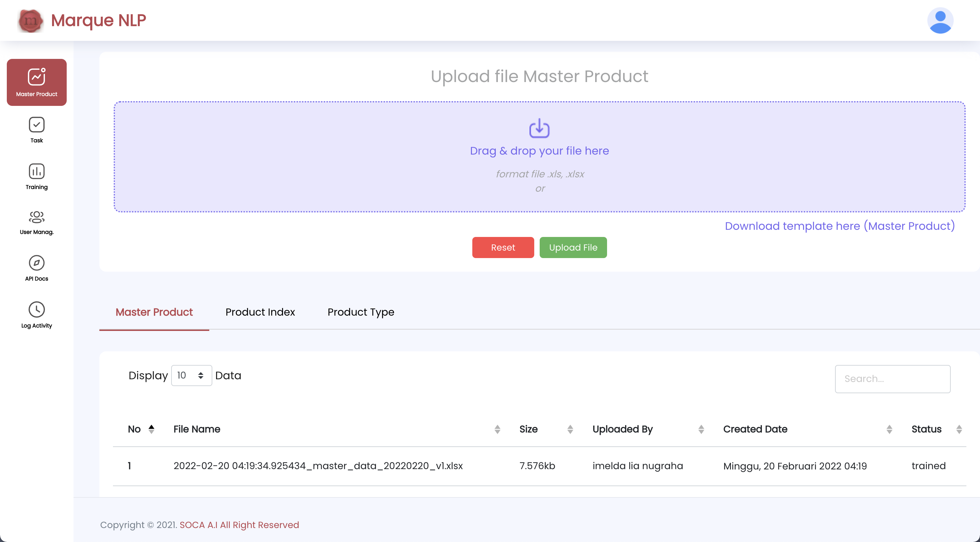
Task: Click the upload arrow icon in drop zone
Action: pos(539,128)
